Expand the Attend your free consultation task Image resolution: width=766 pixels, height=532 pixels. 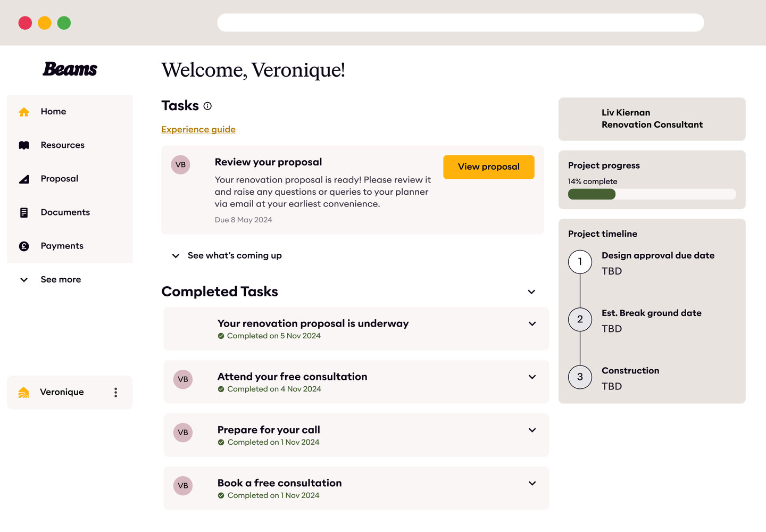point(532,377)
